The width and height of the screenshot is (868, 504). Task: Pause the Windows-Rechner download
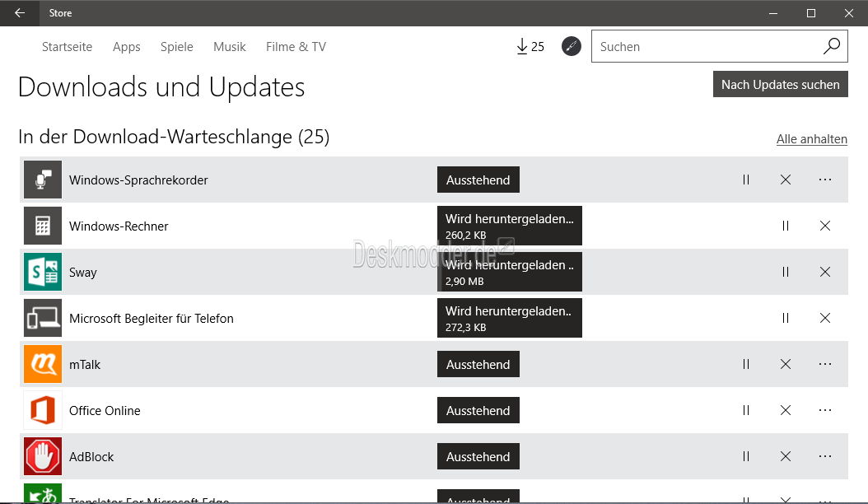click(785, 226)
